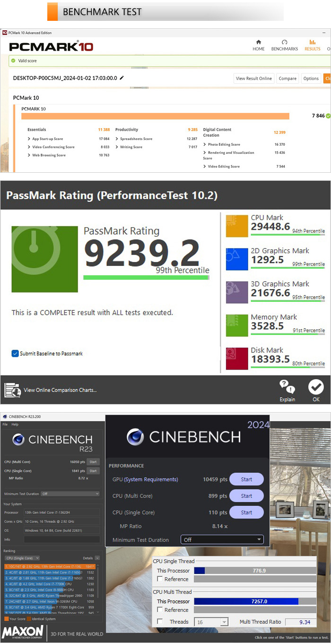Viewport: 331px width, 644px height.
Task: Open the CPU (Single Core) ranking dropdown
Action: coord(22,558)
